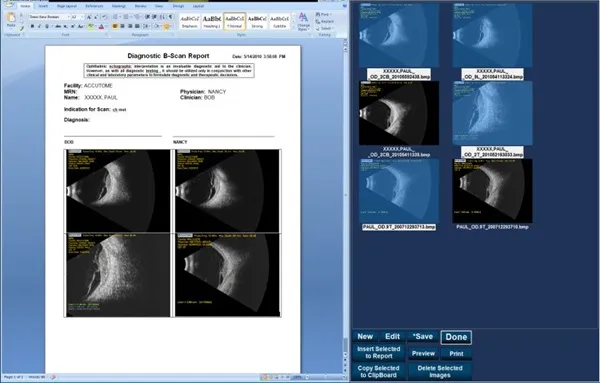Click the Find icon in Editing group
This screenshot has height=383, width=600.
(x=323, y=15)
